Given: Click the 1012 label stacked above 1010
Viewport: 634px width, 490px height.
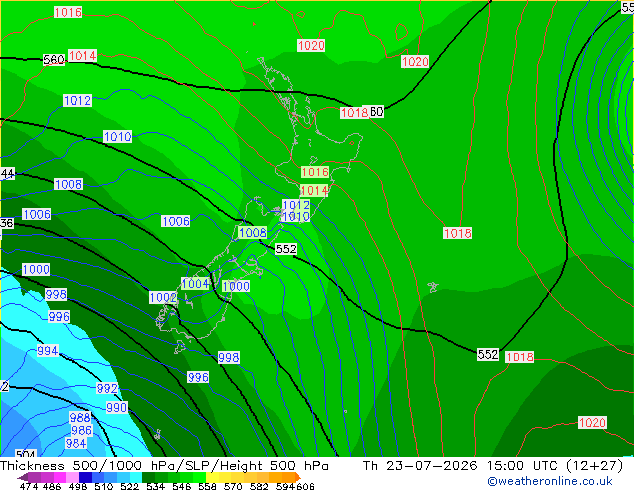Looking at the screenshot, I should pos(296,205).
